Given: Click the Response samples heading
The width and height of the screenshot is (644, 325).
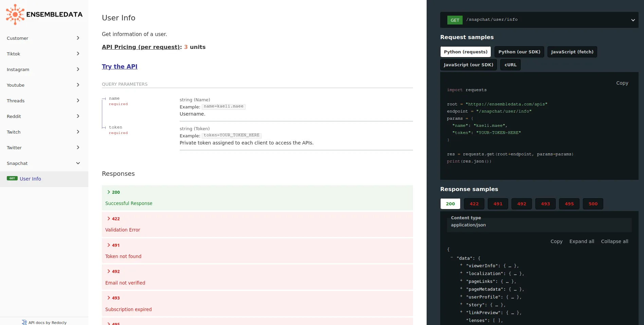Looking at the screenshot, I should tap(469, 189).
